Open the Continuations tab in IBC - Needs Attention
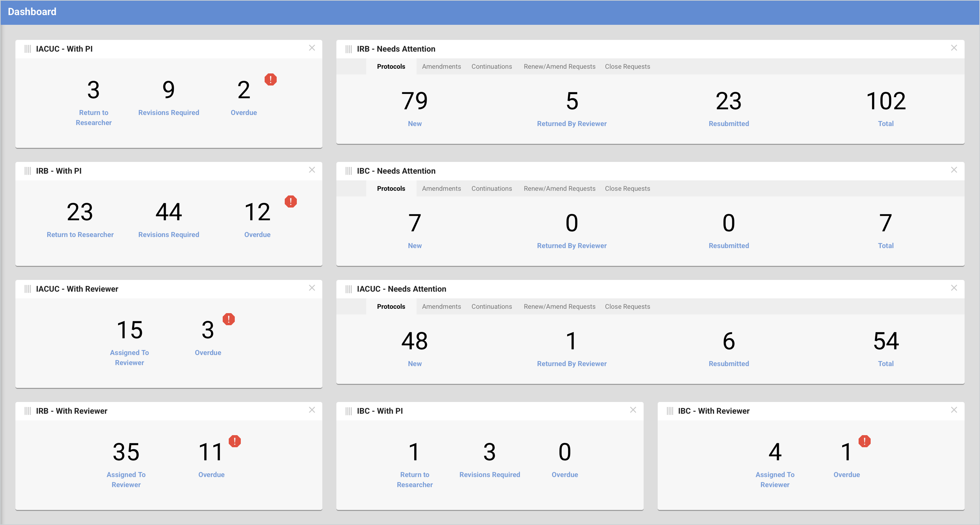This screenshot has width=980, height=525. click(x=492, y=188)
